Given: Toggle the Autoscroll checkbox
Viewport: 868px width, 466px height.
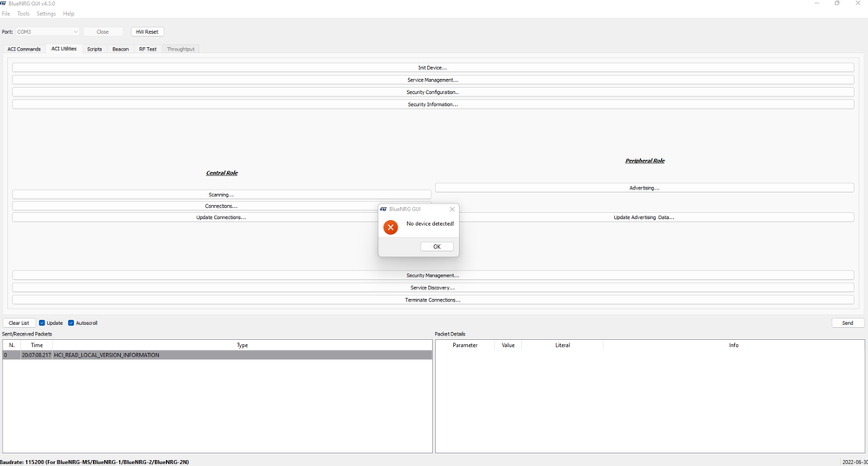Looking at the screenshot, I should tap(70, 323).
